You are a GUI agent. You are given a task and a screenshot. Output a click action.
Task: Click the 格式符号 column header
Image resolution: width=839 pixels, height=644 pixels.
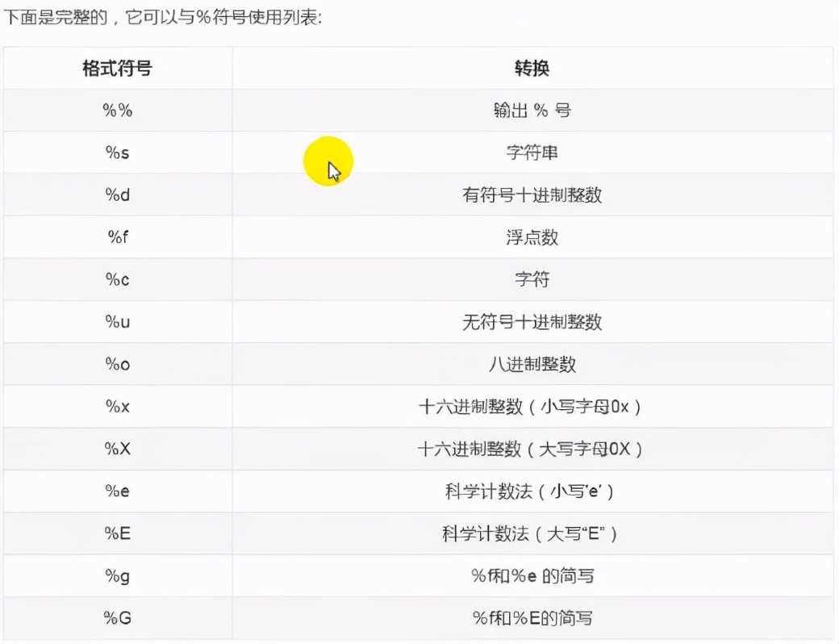pos(117,68)
